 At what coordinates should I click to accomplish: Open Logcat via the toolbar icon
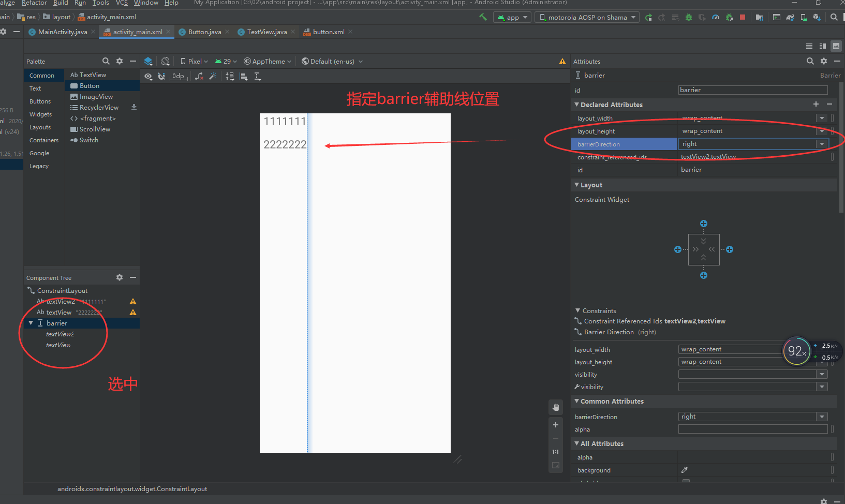[777, 17]
